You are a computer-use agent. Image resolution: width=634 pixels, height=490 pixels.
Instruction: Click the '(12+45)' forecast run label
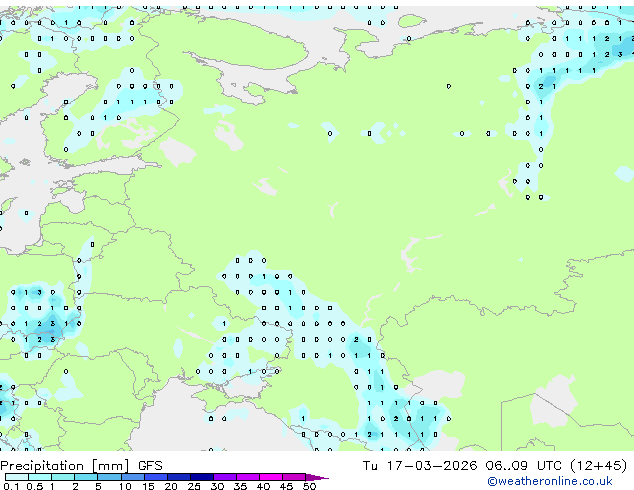(599, 466)
